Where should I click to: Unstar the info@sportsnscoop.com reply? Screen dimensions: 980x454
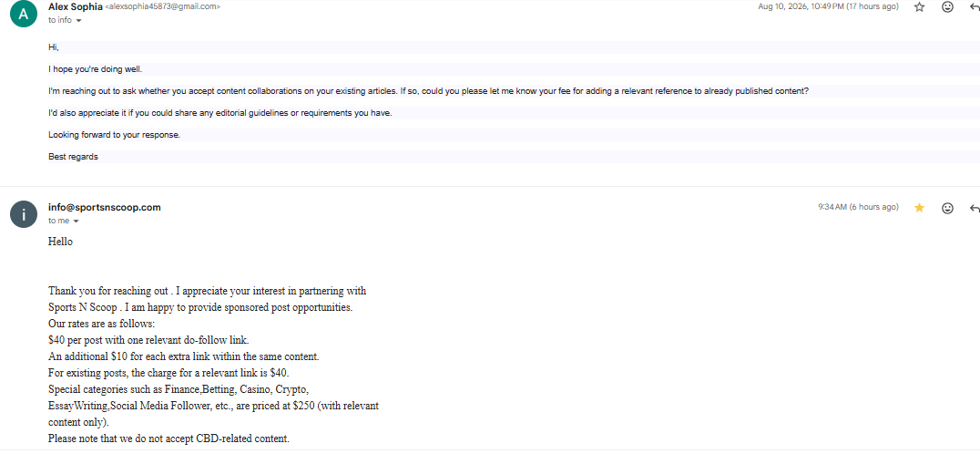click(x=919, y=208)
